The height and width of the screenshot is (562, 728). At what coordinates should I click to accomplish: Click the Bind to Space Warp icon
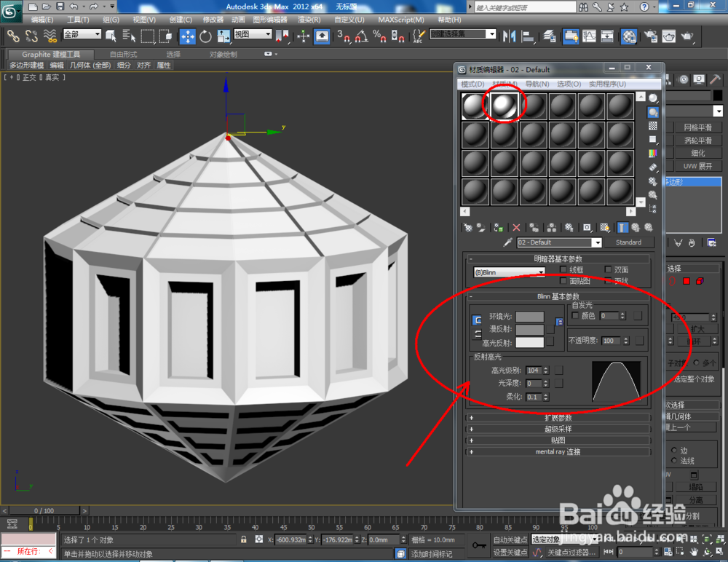click(50, 36)
